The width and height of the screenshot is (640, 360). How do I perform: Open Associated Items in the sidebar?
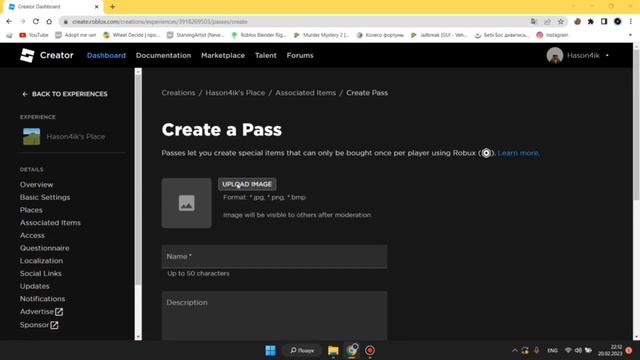[x=50, y=222]
